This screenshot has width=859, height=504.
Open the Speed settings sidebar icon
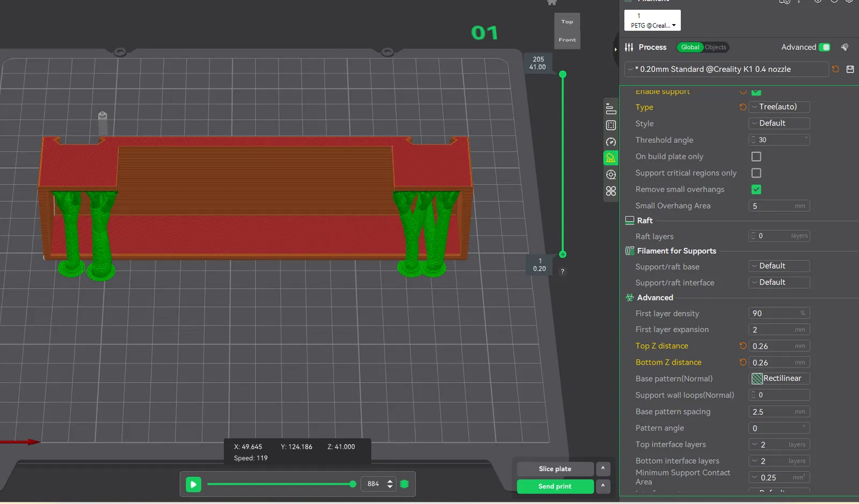point(610,142)
